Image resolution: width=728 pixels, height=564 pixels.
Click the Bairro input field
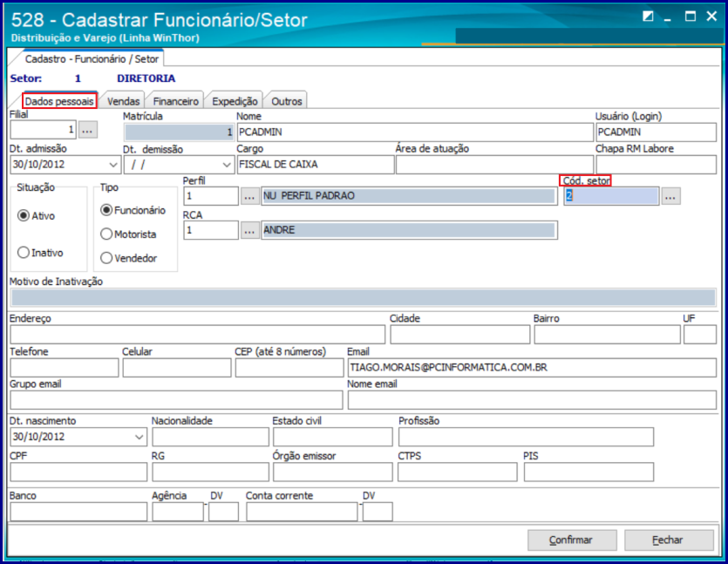pyautogui.click(x=608, y=335)
